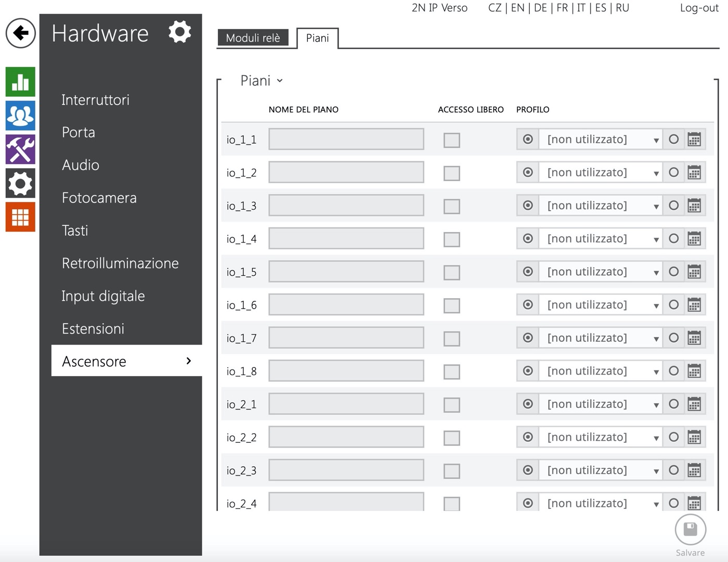
Task: Tick the Accesso libero checkbox for io_1_8
Action: pos(451,372)
